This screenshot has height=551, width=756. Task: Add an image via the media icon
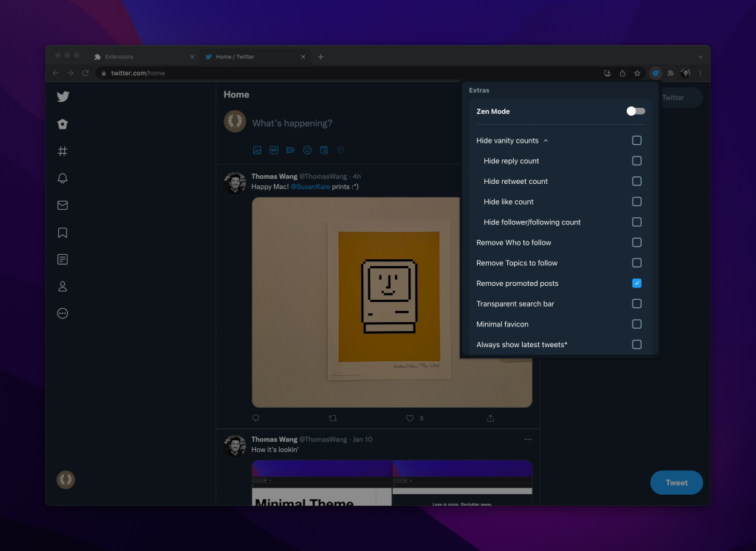tap(257, 150)
